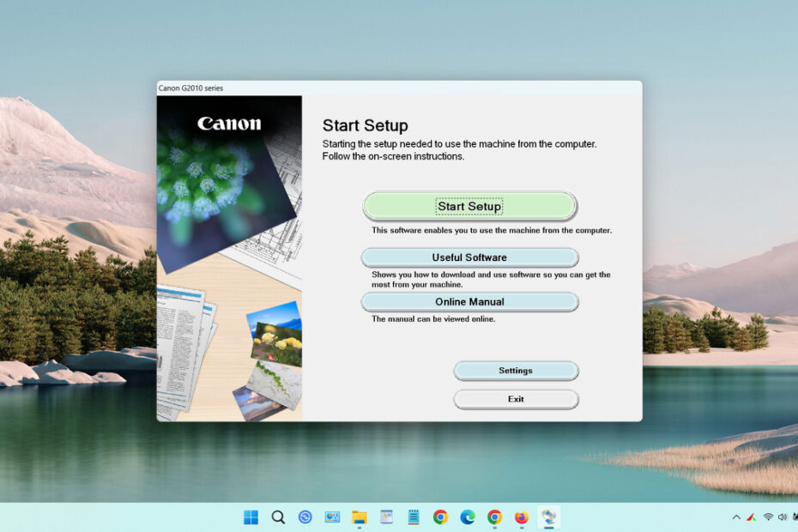Click the flower photo thumbnail in sidebar
The image size is (798, 532).
pos(275,335)
